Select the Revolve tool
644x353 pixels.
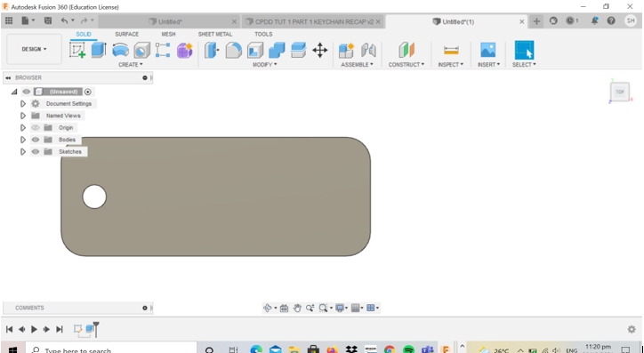click(120, 50)
